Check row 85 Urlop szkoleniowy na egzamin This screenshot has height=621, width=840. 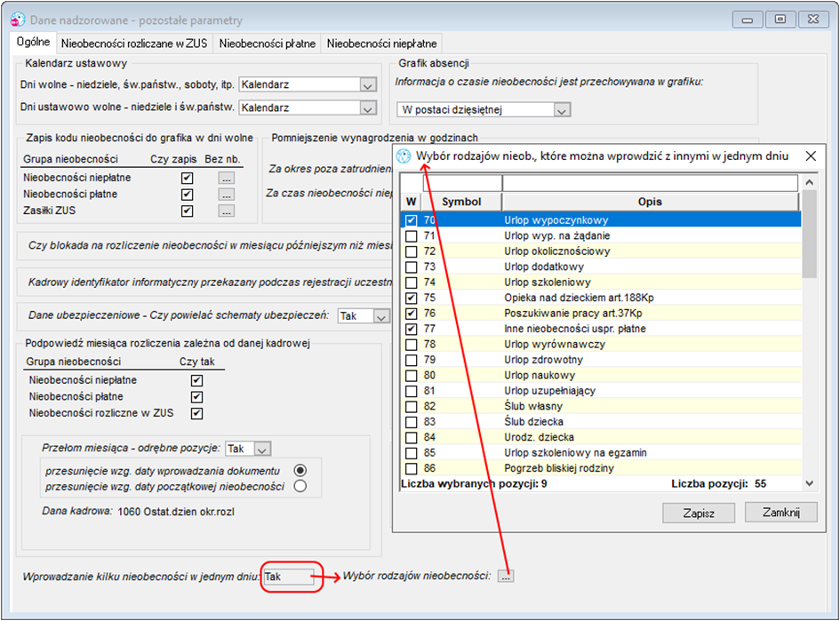411,453
